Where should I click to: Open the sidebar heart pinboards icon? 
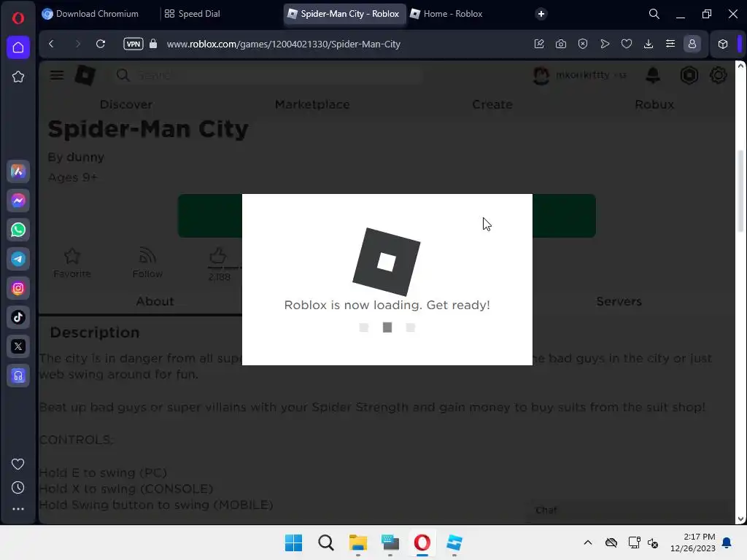click(18, 464)
